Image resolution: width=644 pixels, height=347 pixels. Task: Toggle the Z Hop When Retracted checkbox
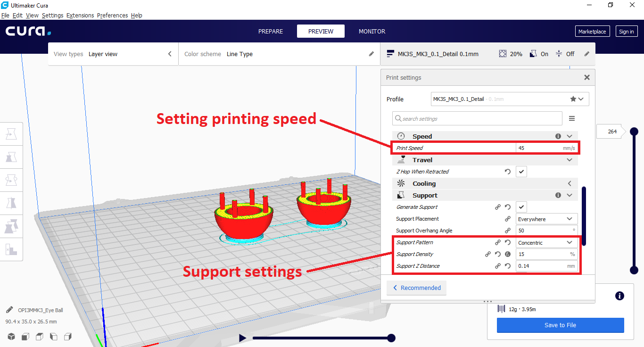pyautogui.click(x=521, y=172)
